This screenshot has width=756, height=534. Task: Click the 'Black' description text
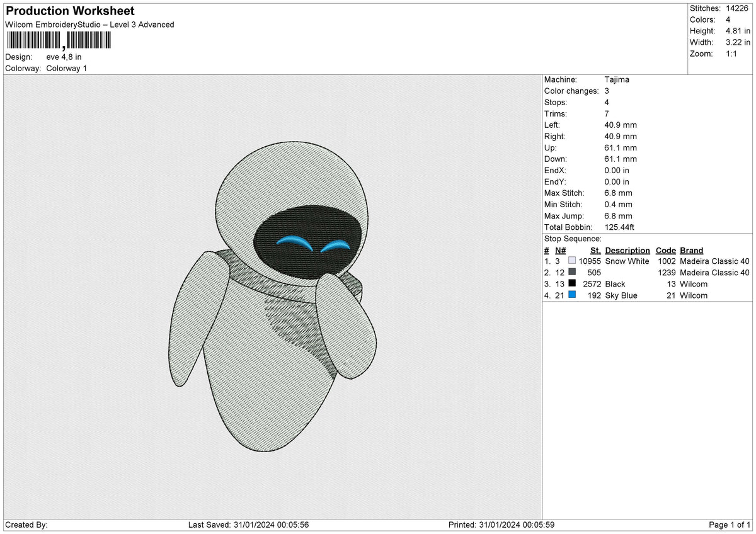tap(615, 283)
